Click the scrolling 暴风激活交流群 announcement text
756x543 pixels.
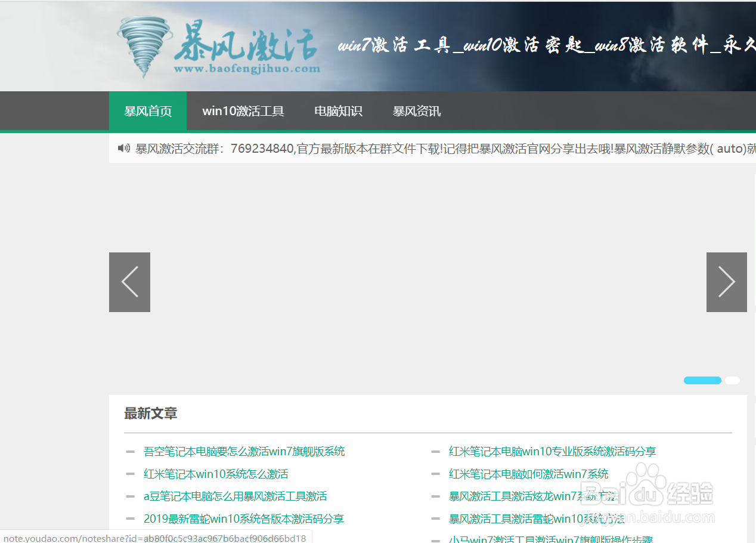tap(445, 149)
